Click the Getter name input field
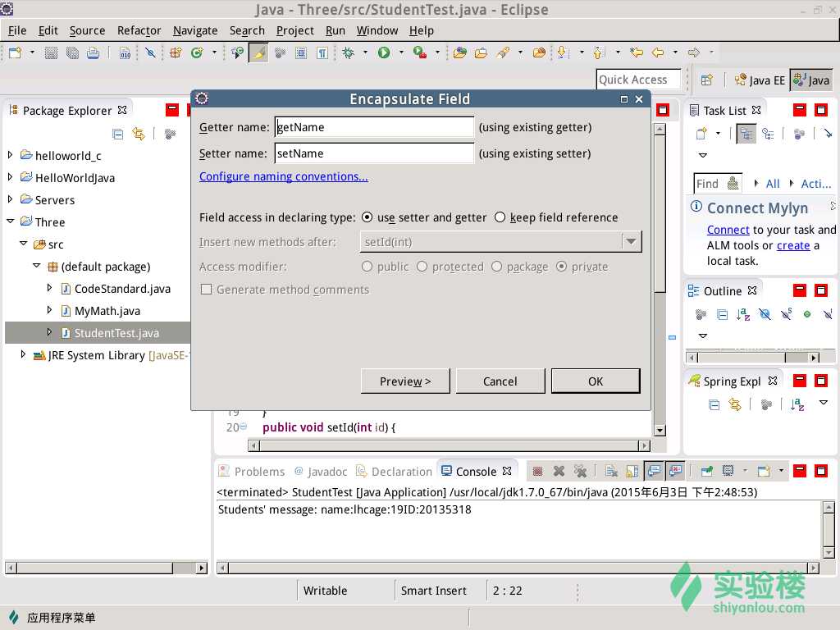Image resolution: width=840 pixels, height=630 pixels. (374, 127)
